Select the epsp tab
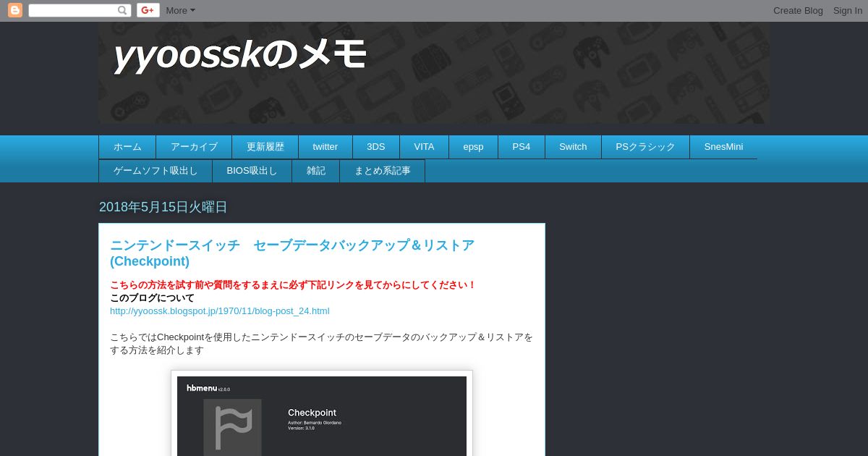This screenshot has width=868, height=456. [x=474, y=147]
